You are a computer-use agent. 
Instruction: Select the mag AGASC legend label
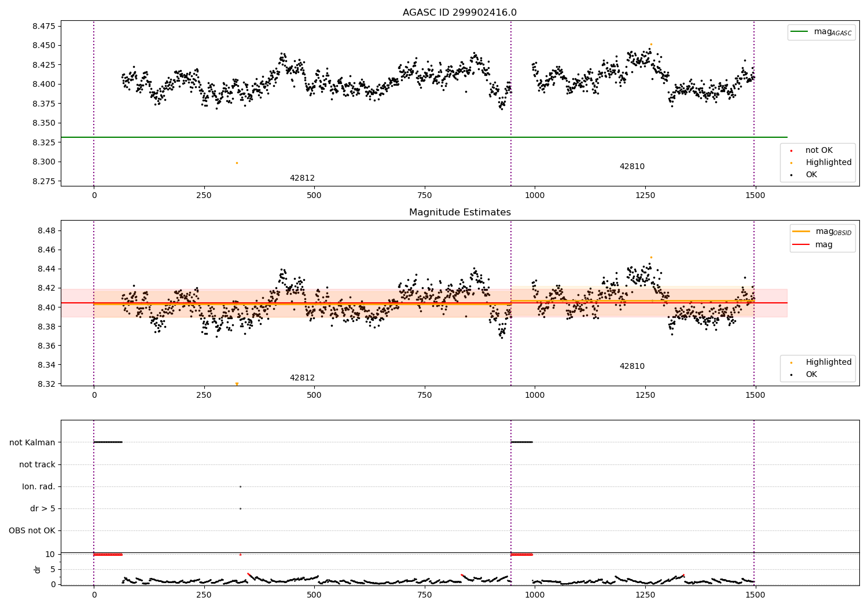833,32
